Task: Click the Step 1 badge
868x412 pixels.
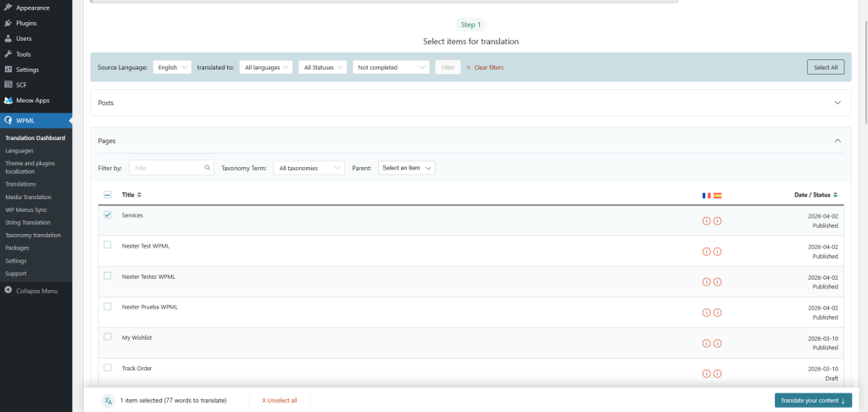Action: pos(471,25)
